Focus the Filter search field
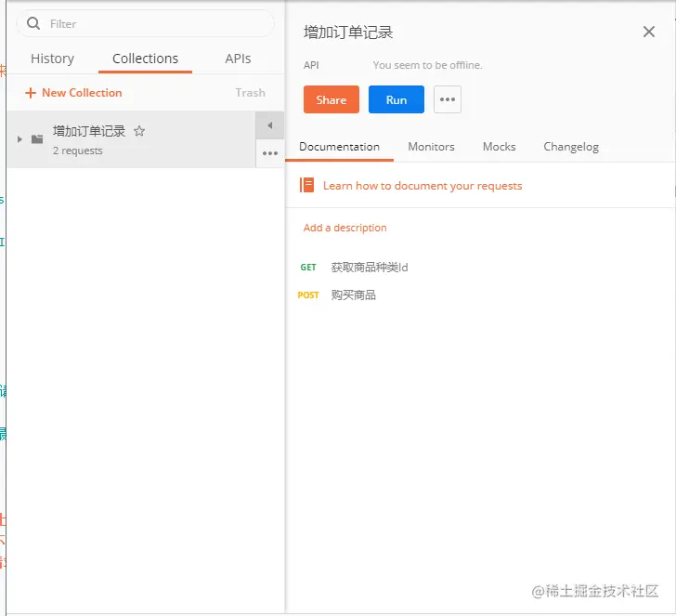676x616 pixels. coord(145,23)
